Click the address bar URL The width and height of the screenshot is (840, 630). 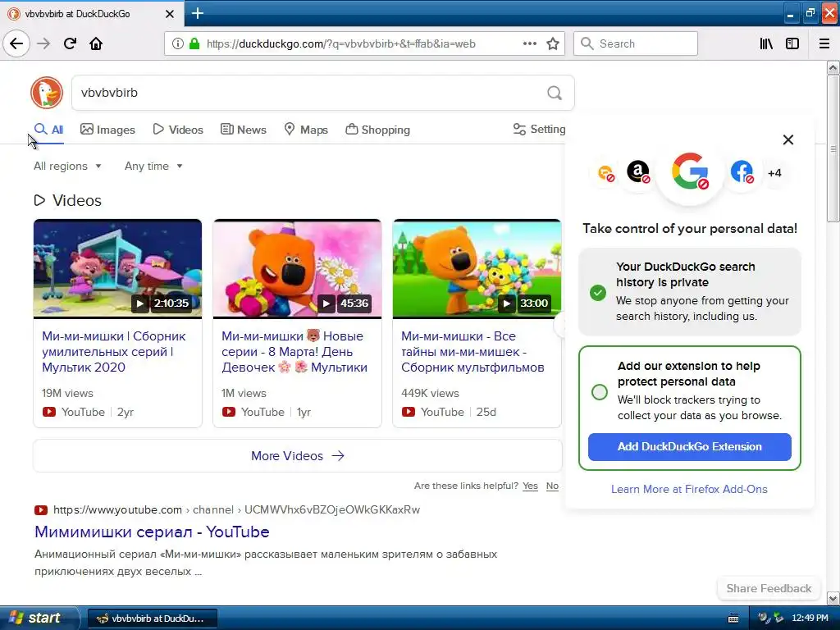pos(340,43)
